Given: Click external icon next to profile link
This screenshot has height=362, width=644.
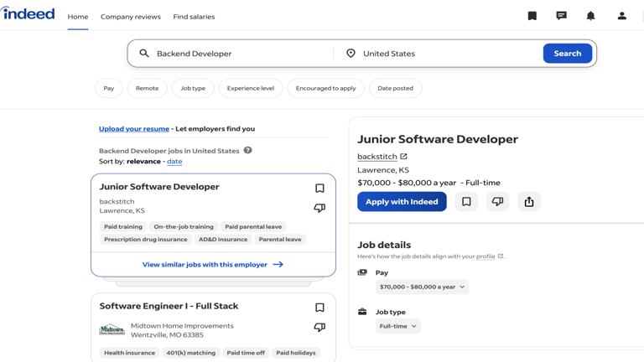Looking at the screenshot, I should coord(501,256).
